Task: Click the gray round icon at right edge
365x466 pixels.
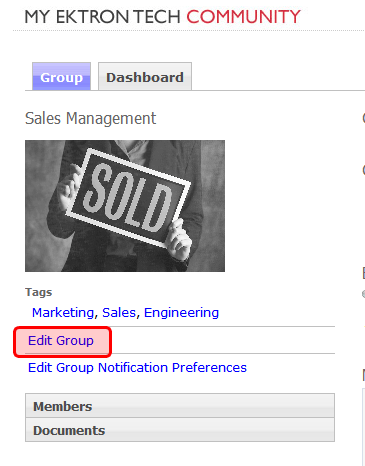Action: pos(363,294)
